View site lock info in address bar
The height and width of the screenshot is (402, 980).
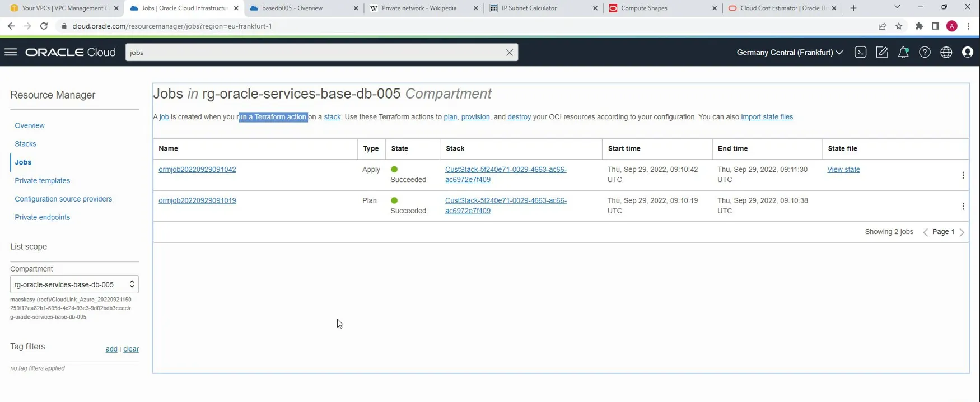pyautogui.click(x=64, y=26)
